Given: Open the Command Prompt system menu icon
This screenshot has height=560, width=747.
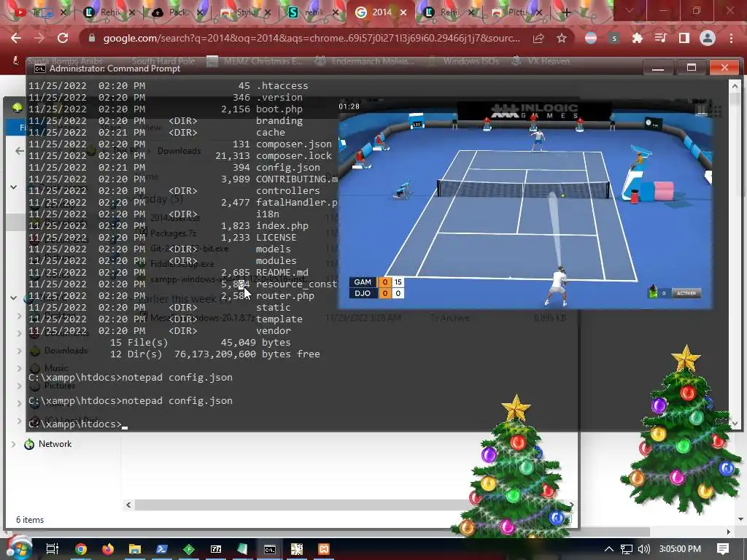Looking at the screenshot, I should coord(40,69).
